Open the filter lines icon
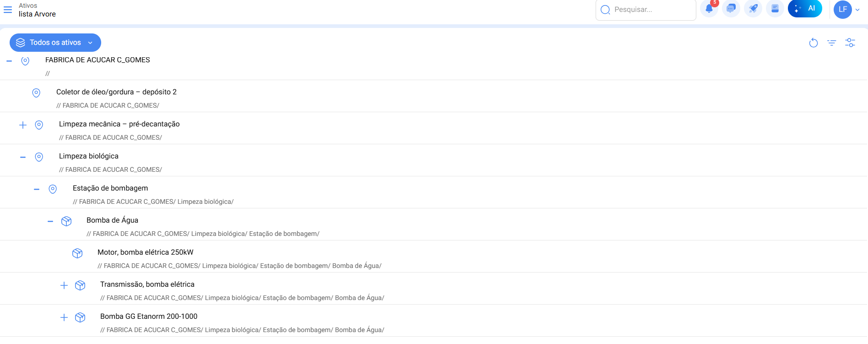The image size is (868, 344). [x=832, y=43]
